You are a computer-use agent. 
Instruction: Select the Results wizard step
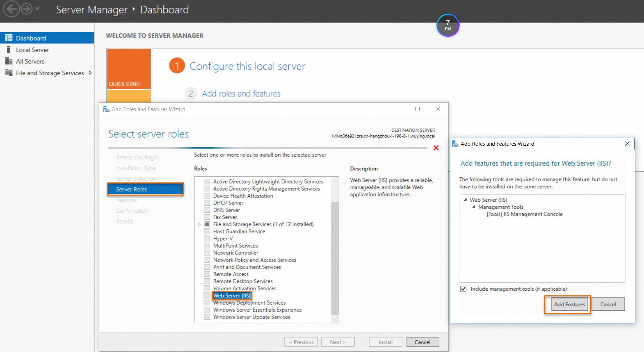click(125, 221)
